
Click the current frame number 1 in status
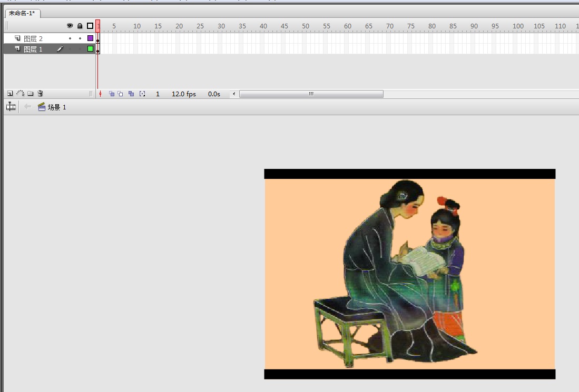[x=158, y=94]
